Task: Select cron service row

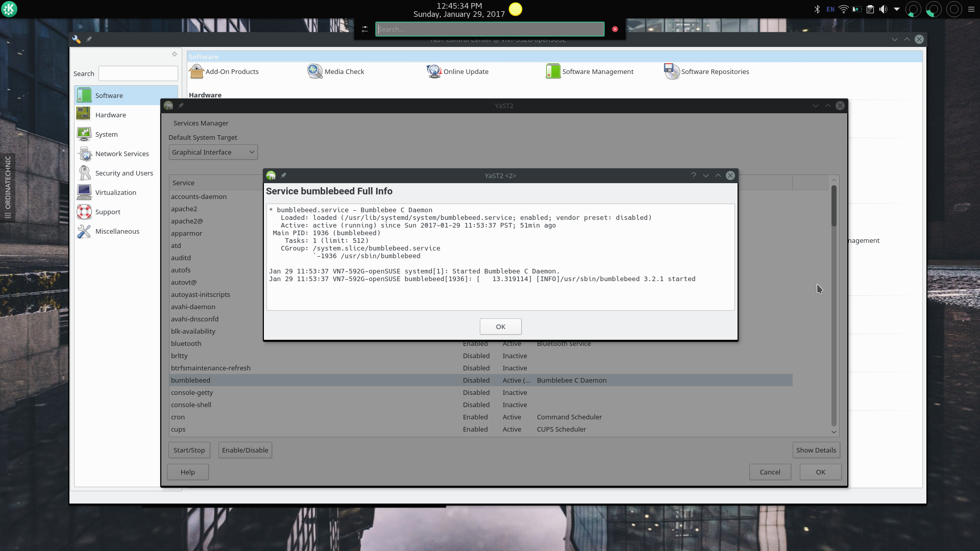Action: [481, 417]
